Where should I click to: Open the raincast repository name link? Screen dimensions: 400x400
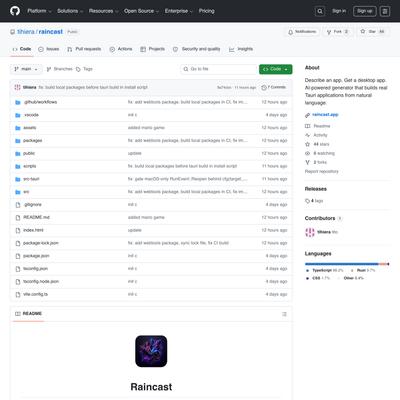tap(51, 32)
